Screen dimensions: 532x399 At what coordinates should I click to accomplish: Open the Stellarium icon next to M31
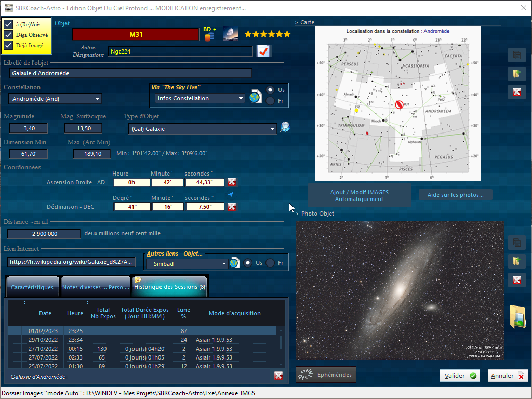pyautogui.click(x=231, y=34)
